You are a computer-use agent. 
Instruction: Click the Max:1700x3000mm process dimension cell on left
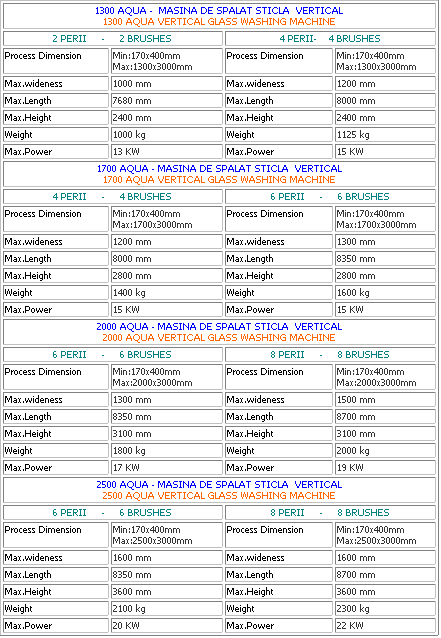(x=167, y=219)
